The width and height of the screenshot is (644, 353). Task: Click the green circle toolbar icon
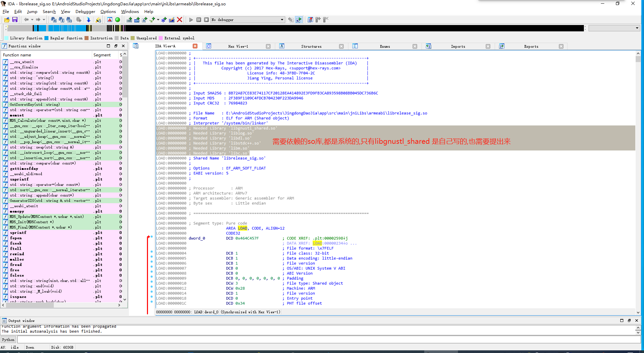(x=118, y=20)
